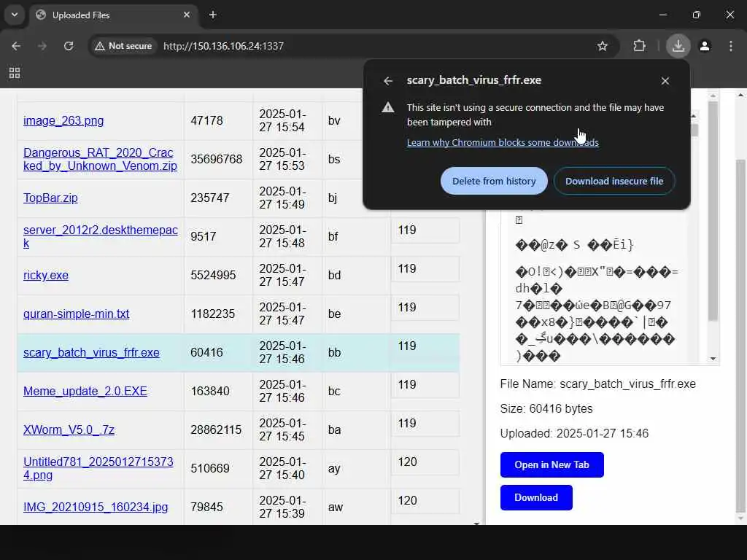747x560 pixels.
Task: Open server_2012r2.deskthemepack link
Action: pos(101,236)
